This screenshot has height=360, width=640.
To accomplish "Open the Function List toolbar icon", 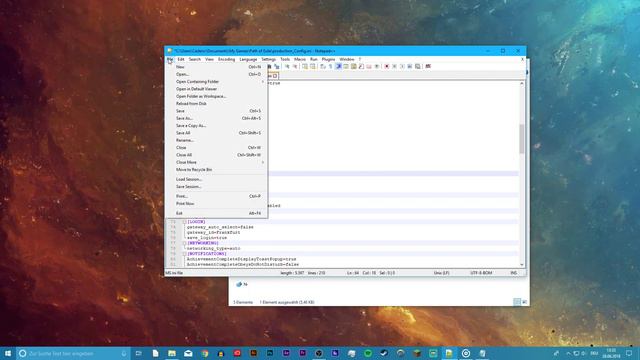I will [x=361, y=66].
